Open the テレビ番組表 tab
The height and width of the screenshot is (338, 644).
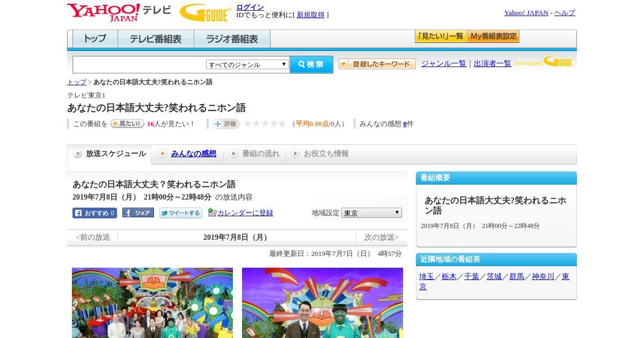[x=156, y=39]
